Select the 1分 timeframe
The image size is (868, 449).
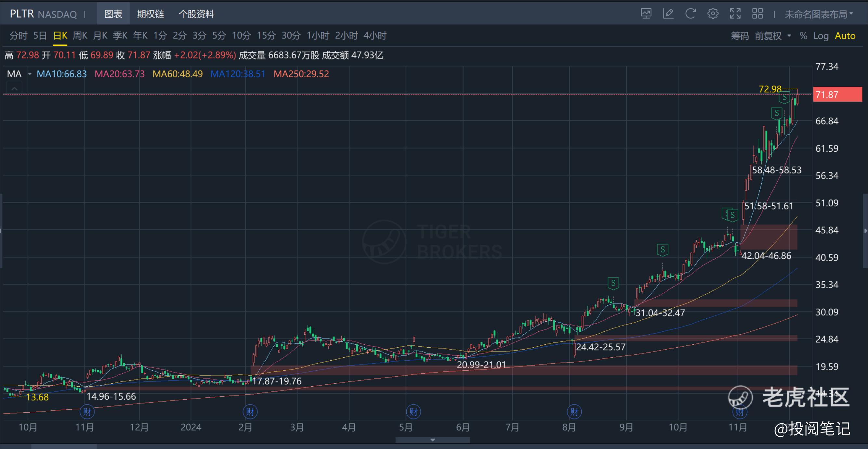(160, 35)
